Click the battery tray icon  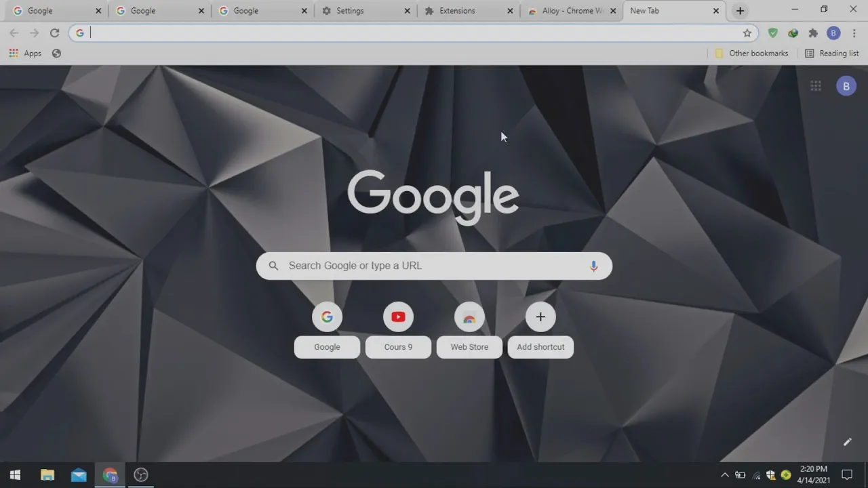(x=741, y=474)
